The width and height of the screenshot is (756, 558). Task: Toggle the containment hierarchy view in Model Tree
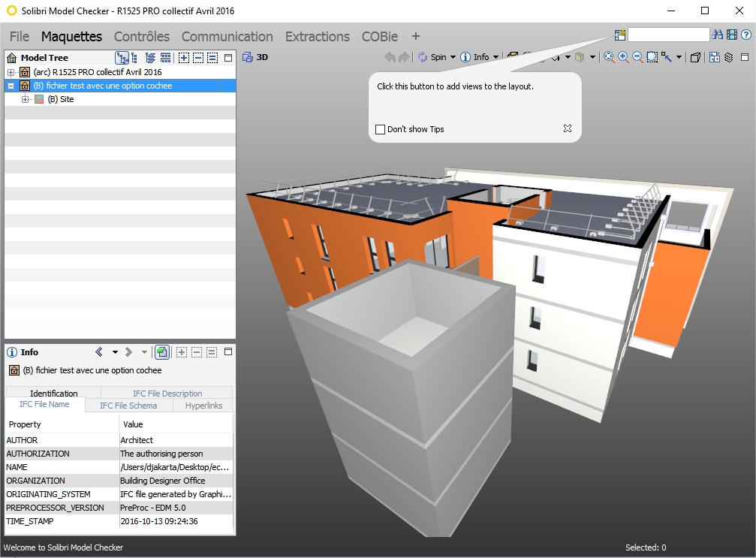pyautogui.click(x=122, y=58)
